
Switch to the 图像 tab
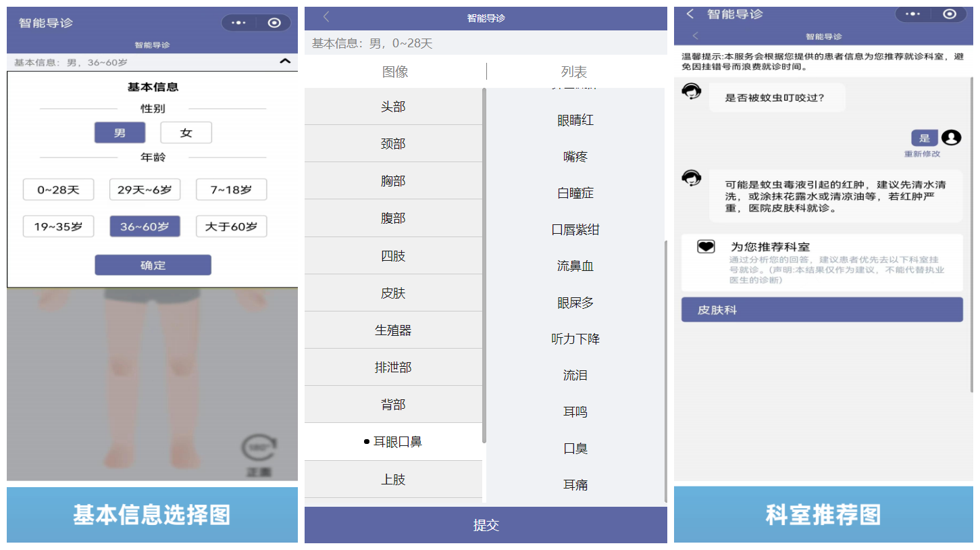click(x=395, y=72)
